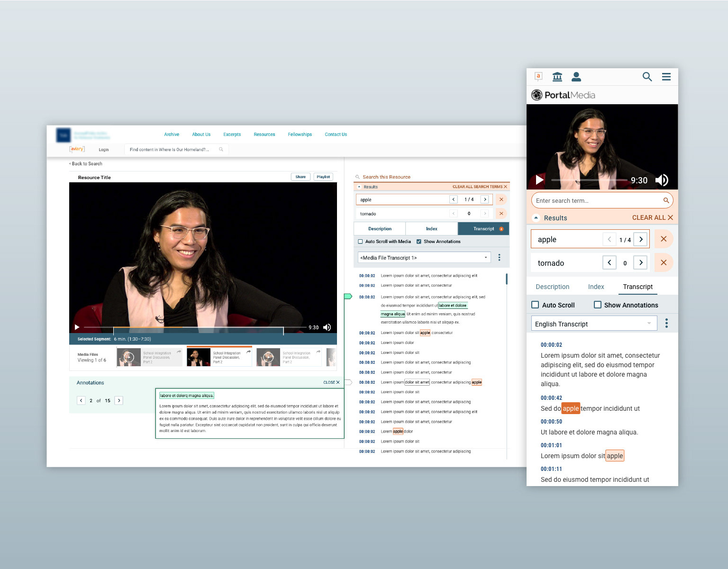Go to next 'apple' result in mobile panel
728x569 pixels.
point(641,239)
